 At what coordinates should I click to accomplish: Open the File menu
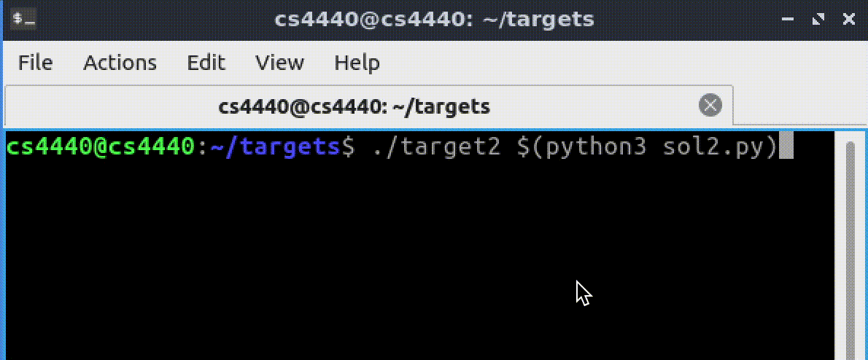[x=35, y=63]
